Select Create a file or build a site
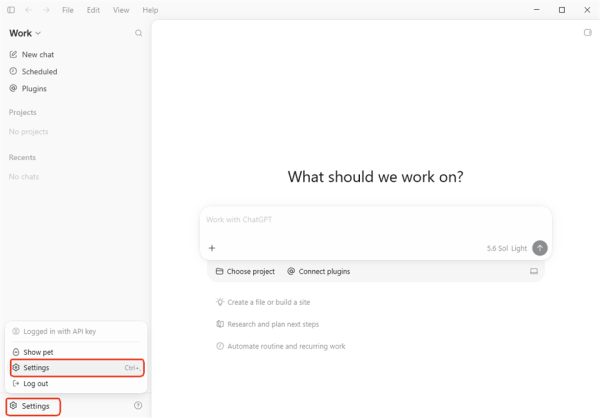Image resolution: width=600 pixels, height=418 pixels. [x=263, y=302]
